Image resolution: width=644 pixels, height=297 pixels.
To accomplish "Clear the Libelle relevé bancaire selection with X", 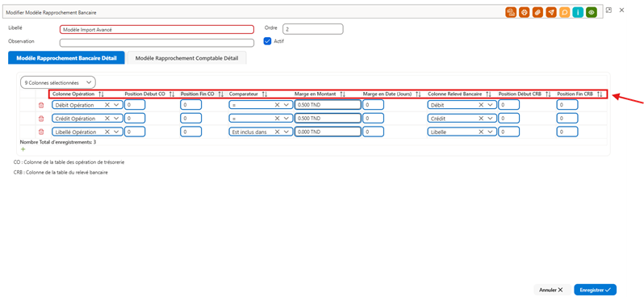I will tap(481, 132).
